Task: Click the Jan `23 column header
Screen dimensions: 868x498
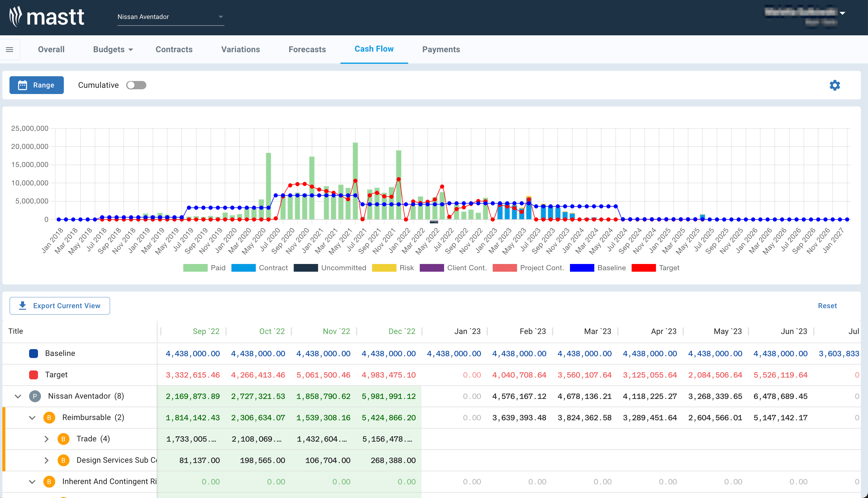Action: (467, 331)
